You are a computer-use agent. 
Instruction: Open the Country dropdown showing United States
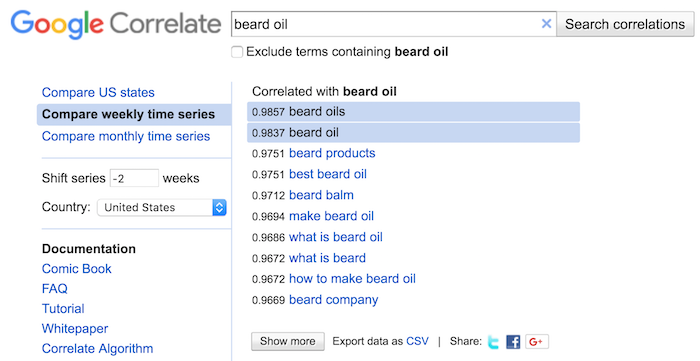click(162, 207)
